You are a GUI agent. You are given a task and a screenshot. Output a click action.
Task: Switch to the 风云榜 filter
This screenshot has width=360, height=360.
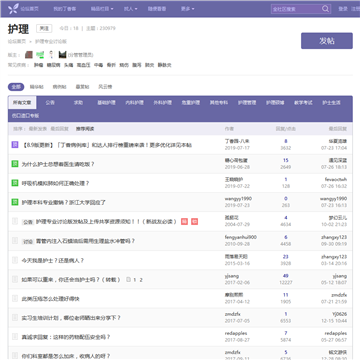point(105,87)
